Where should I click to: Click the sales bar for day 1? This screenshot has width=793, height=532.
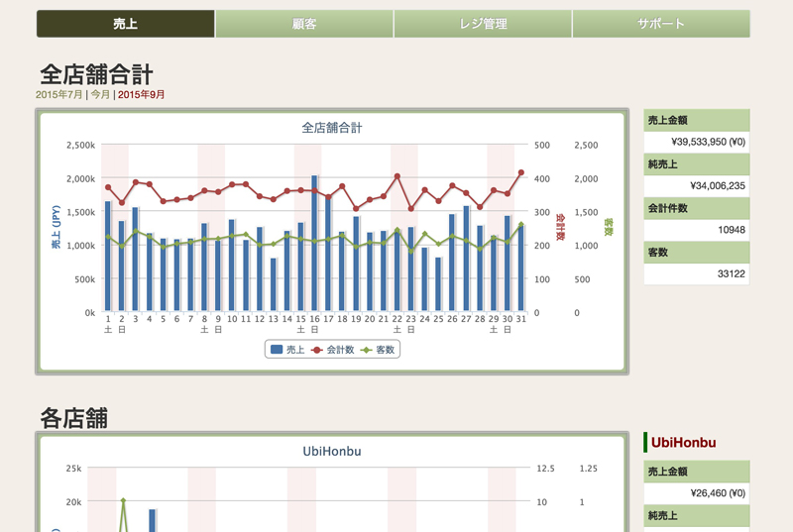point(108,257)
